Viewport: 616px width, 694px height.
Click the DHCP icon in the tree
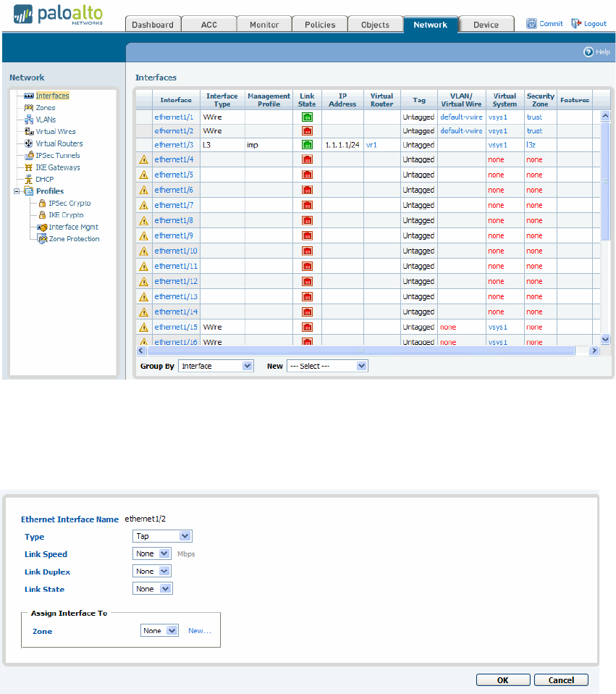[29, 179]
